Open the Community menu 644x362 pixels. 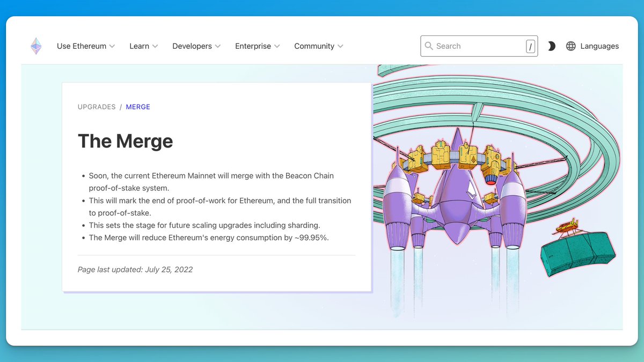(319, 46)
